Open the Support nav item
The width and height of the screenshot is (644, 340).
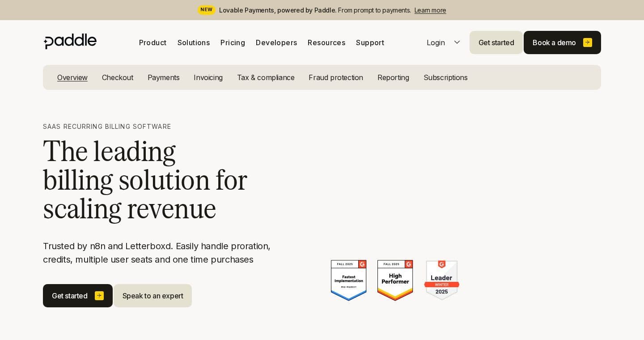(x=370, y=42)
